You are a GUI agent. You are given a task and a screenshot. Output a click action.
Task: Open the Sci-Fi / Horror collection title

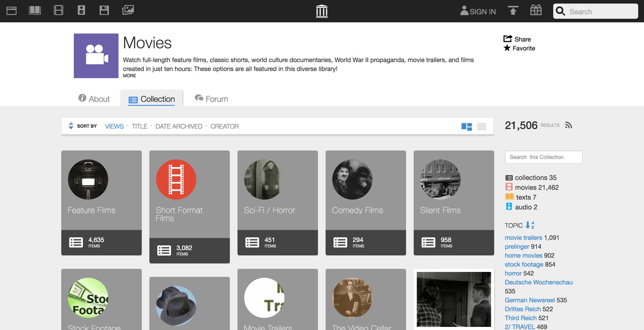pos(269,210)
